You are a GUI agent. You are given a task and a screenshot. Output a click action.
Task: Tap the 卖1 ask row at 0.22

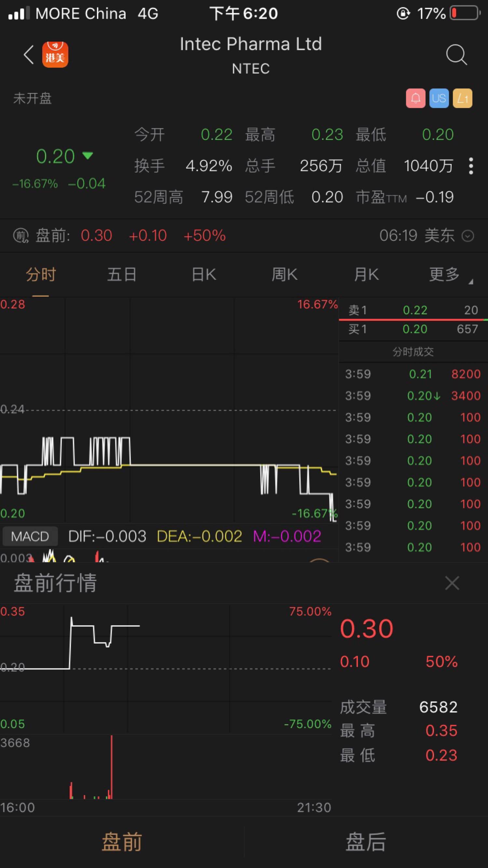413,310
